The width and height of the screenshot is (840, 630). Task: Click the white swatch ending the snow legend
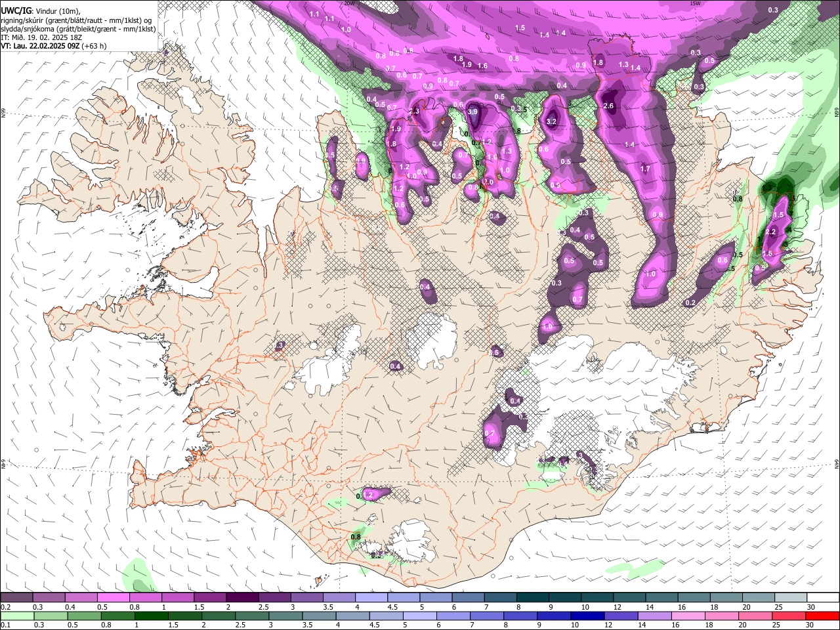(x=822, y=597)
